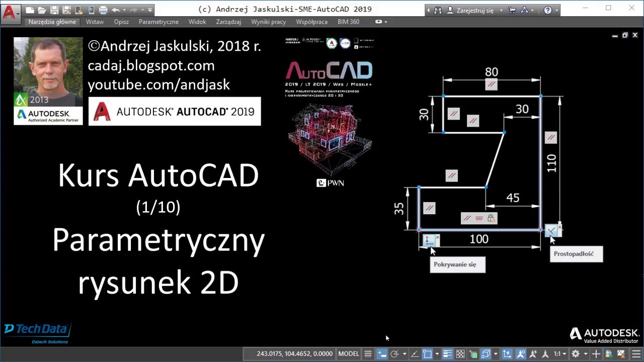Switch to the Narzędzia główne ribbon tab
The image size is (644, 362).
pos(52,22)
